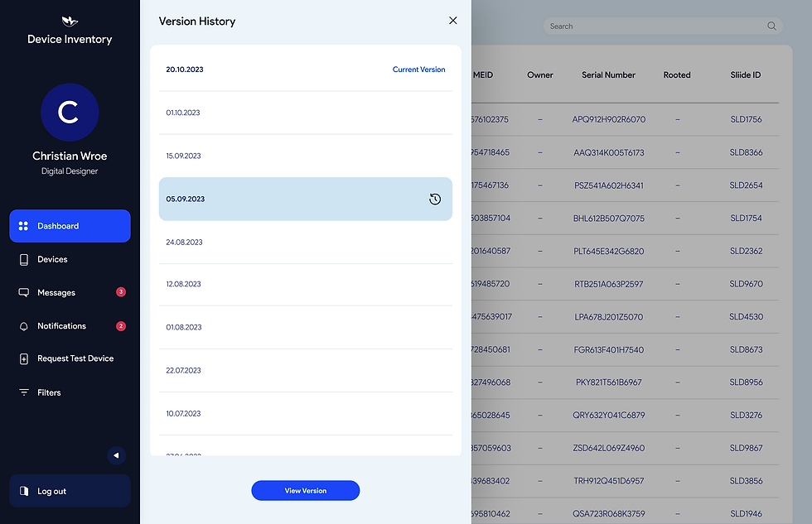Screen dimensions: 812x524
Task: Click the View Version button
Action: pos(306,490)
